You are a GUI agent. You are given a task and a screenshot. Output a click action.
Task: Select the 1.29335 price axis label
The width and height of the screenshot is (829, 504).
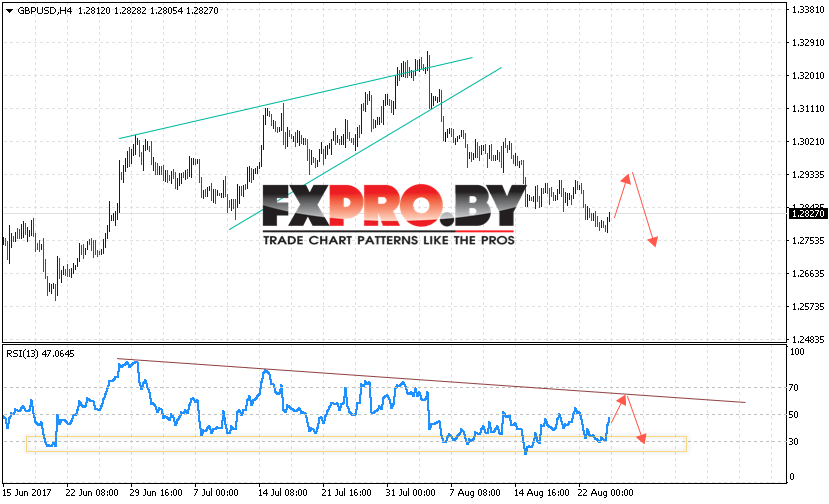807,175
